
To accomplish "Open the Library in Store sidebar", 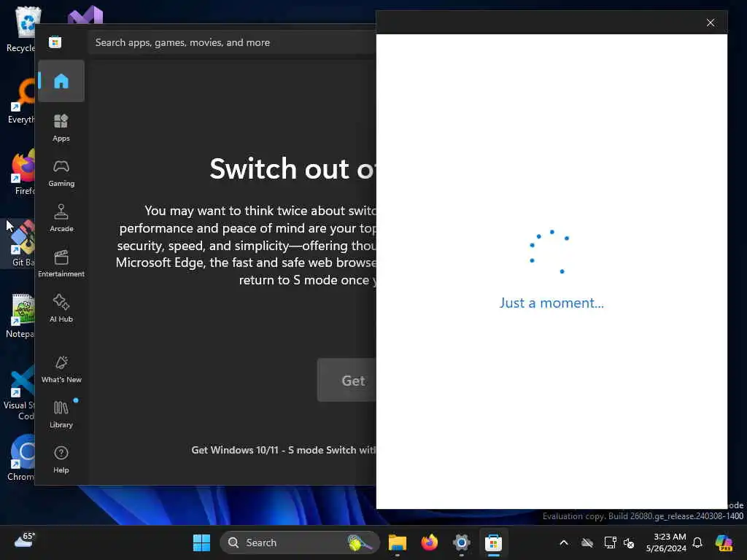I will click(x=61, y=414).
